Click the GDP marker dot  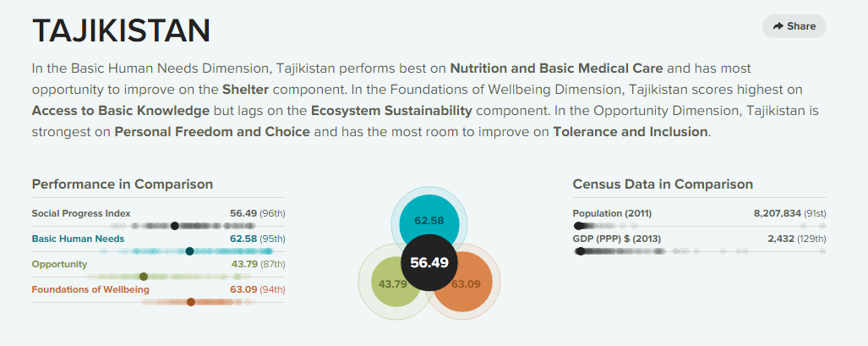pos(580,251)
